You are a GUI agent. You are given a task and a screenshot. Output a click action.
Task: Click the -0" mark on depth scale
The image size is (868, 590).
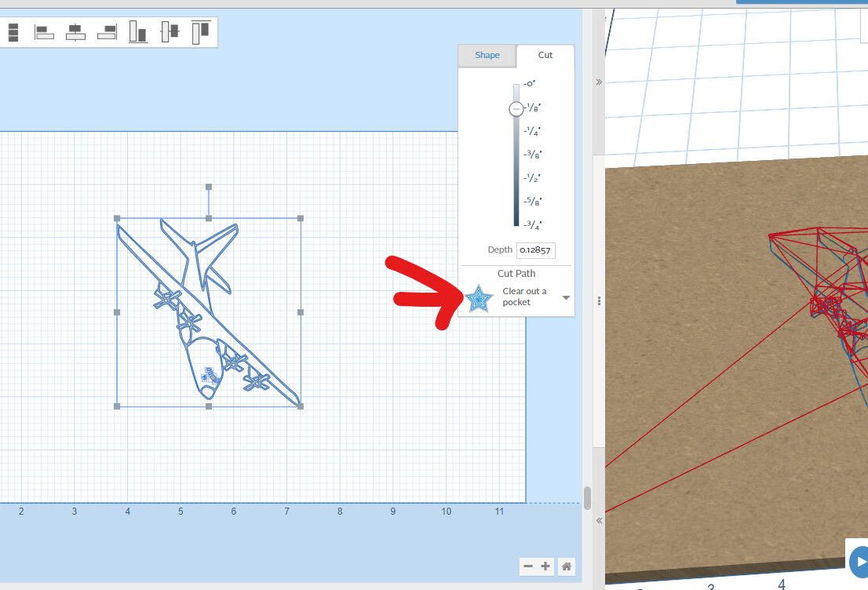click(530, 84)
